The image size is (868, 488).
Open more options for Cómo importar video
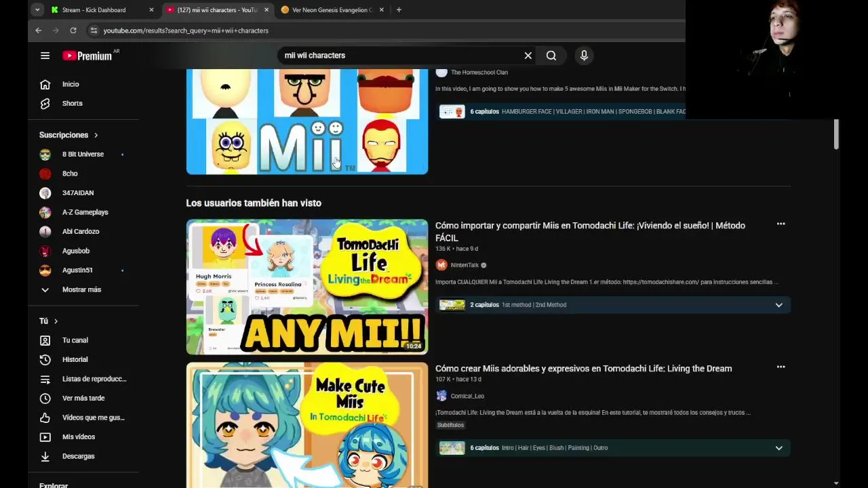tap(781, 224)
